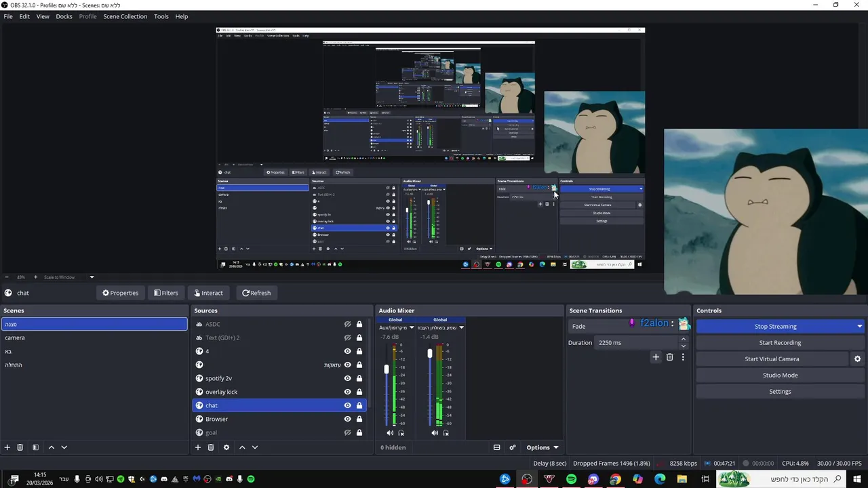Delete selected scene with trash icon

click(x=20, y=447)
